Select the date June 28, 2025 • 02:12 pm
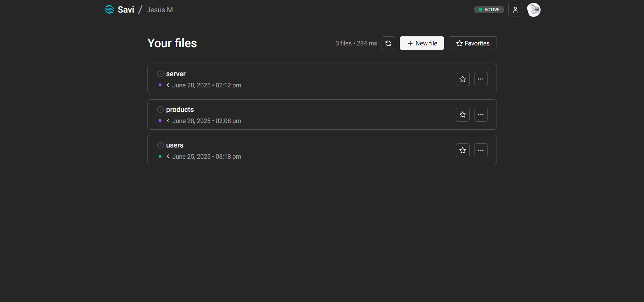The height and width of the screenshot is (302, 644). 207,85
